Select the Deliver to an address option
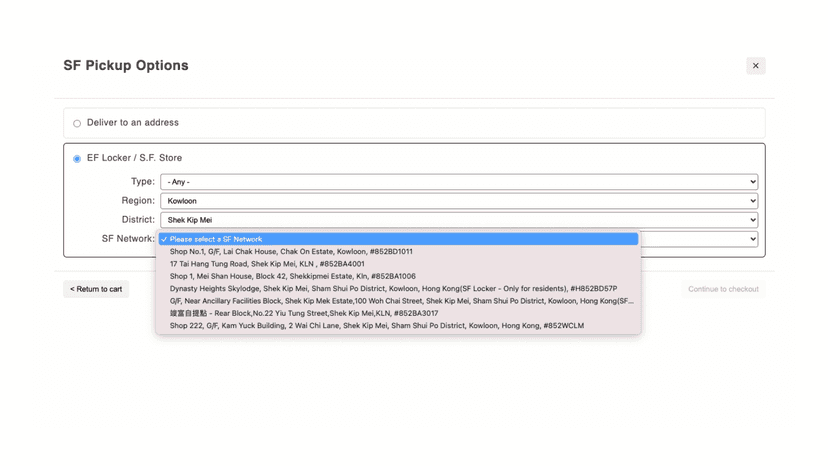Screen dimensions: 828x466 [77, 123]
